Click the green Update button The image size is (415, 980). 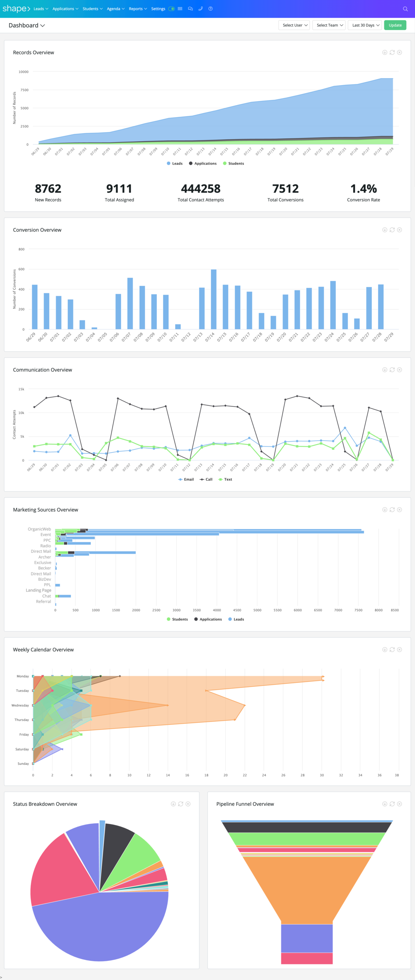(x=395, y=25)
